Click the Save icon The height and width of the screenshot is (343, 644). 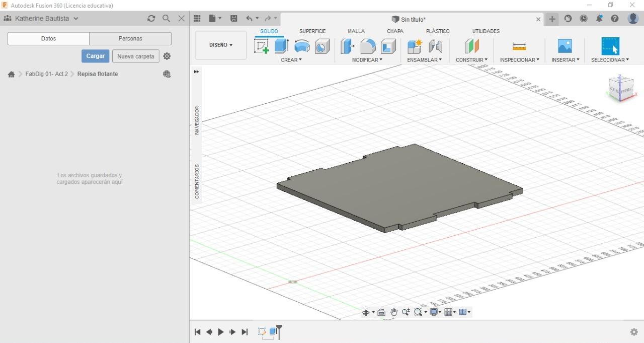pyautogui.click(x=234, y=19)
